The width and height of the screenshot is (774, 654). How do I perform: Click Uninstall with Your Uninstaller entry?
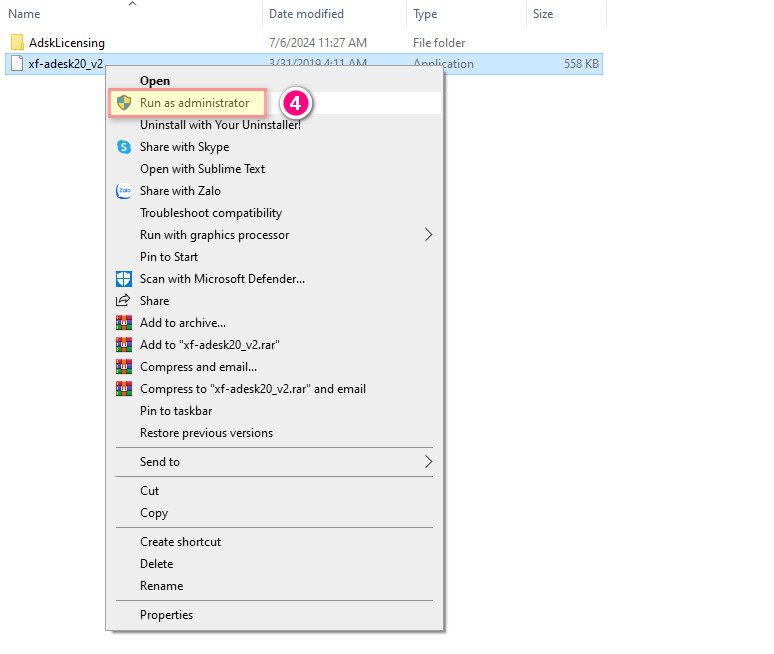pos(220,125)
